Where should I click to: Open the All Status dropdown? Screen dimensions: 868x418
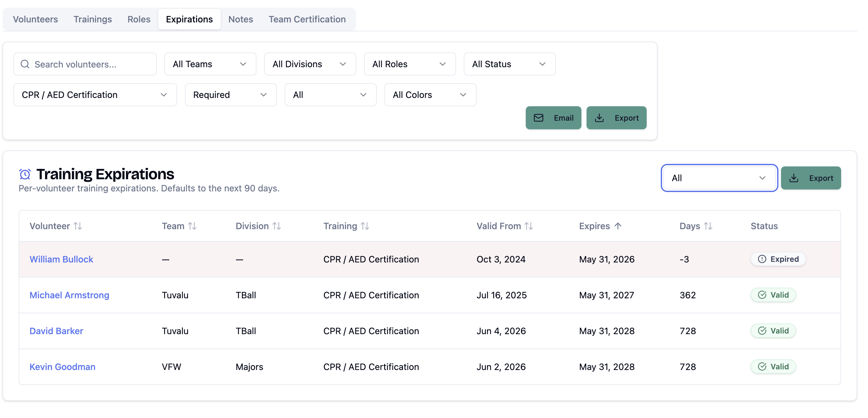click(x=509, y=64)
